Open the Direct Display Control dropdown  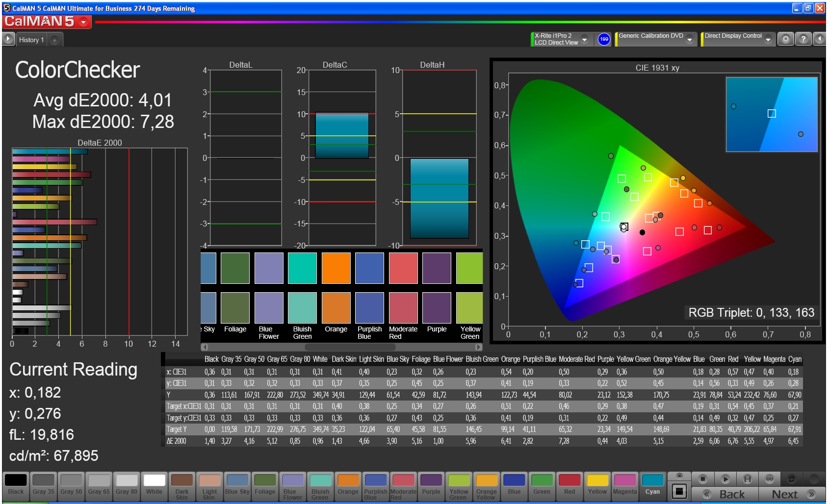pos(768,39)
